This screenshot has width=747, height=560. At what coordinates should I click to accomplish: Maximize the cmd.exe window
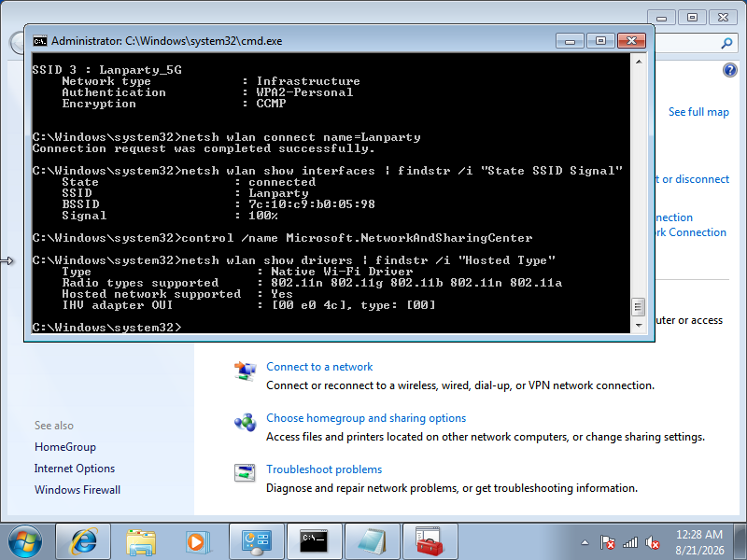pyautogui.click(x=600, y=41)
